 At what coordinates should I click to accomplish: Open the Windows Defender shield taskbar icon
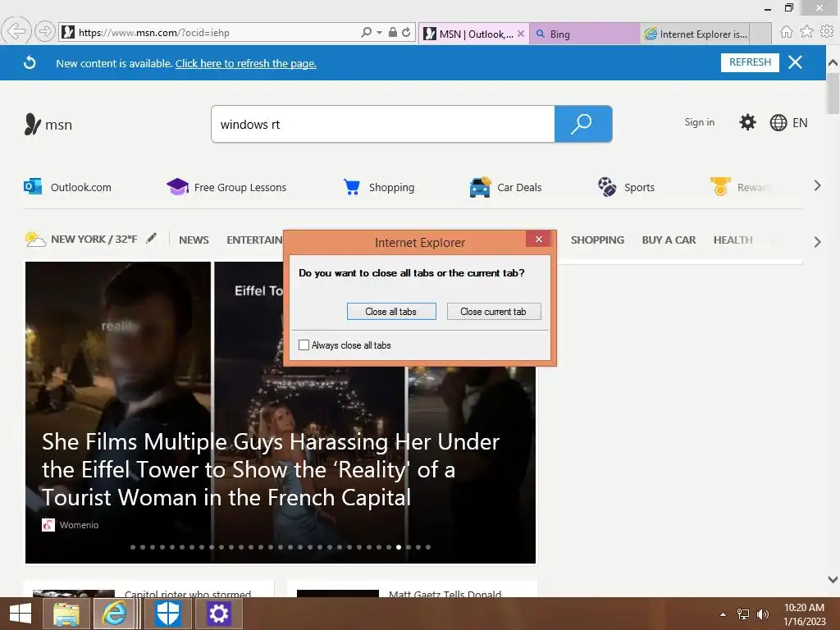pyautogui.click(x=167, y=614)
